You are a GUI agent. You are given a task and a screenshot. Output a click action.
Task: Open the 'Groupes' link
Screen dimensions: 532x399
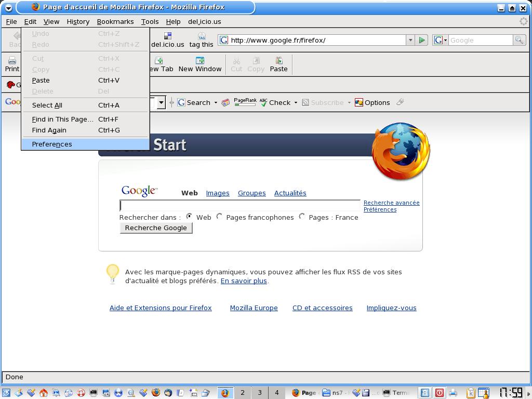(252, 193)
